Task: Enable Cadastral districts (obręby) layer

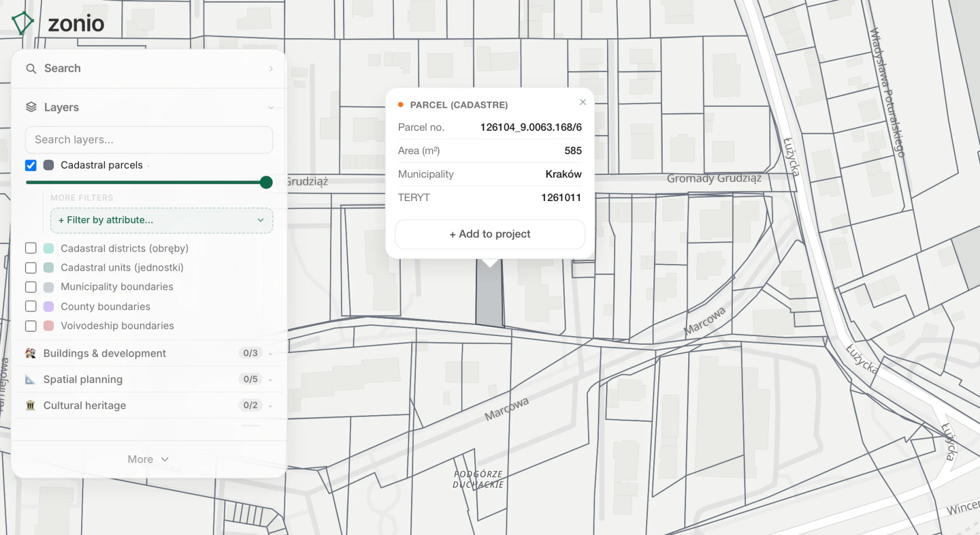Action: (31, 248)
